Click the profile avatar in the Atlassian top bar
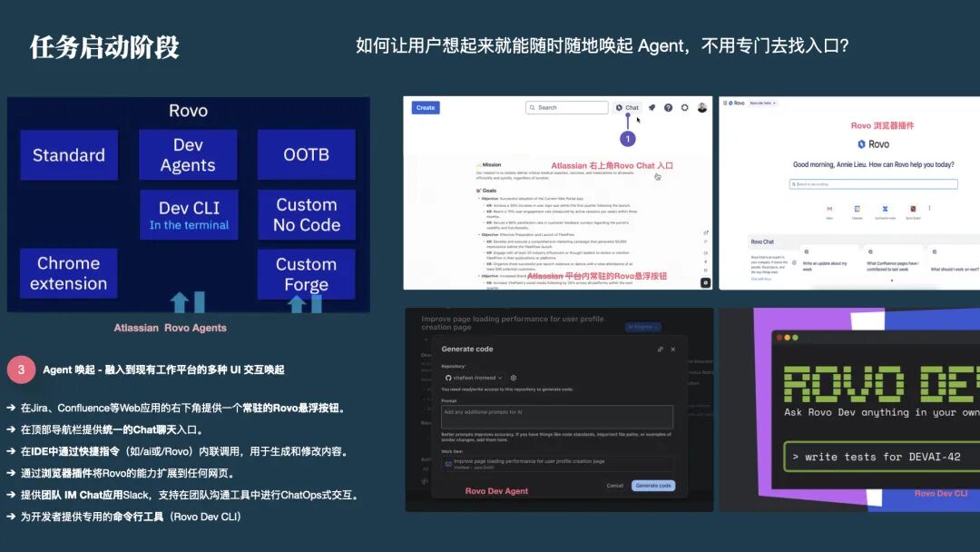Screen dimensions: 980x552 [701, 107]
